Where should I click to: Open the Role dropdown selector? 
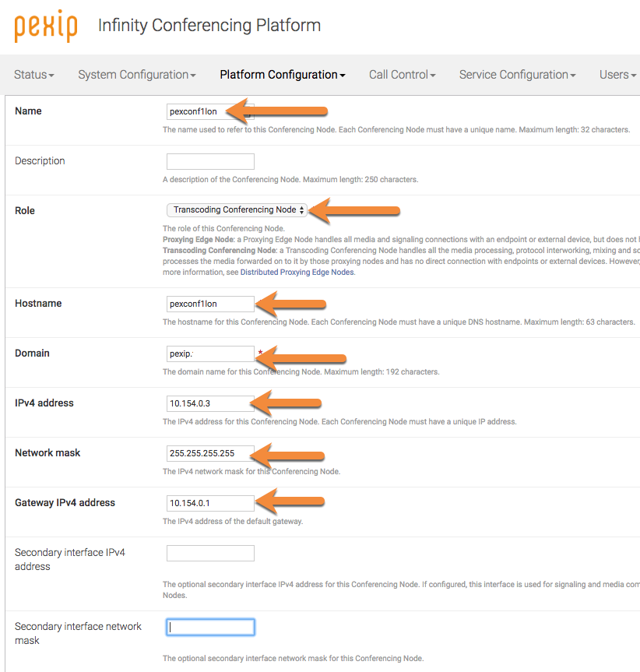[237, 210]
